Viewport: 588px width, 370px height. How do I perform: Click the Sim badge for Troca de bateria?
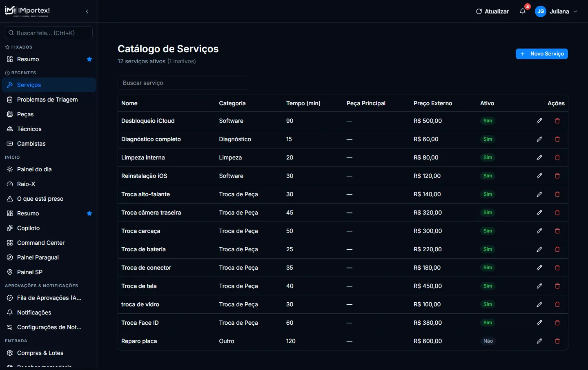[x=488, y=249]
